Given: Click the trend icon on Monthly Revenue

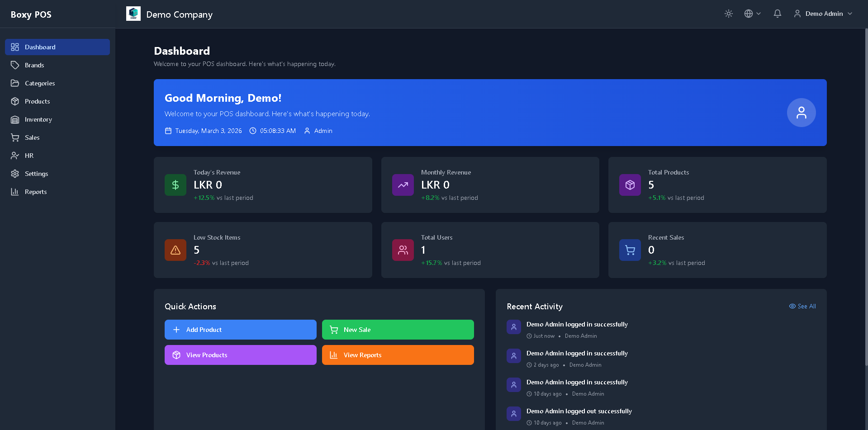Looking at the screenshot, I should (x=403, y=185).
